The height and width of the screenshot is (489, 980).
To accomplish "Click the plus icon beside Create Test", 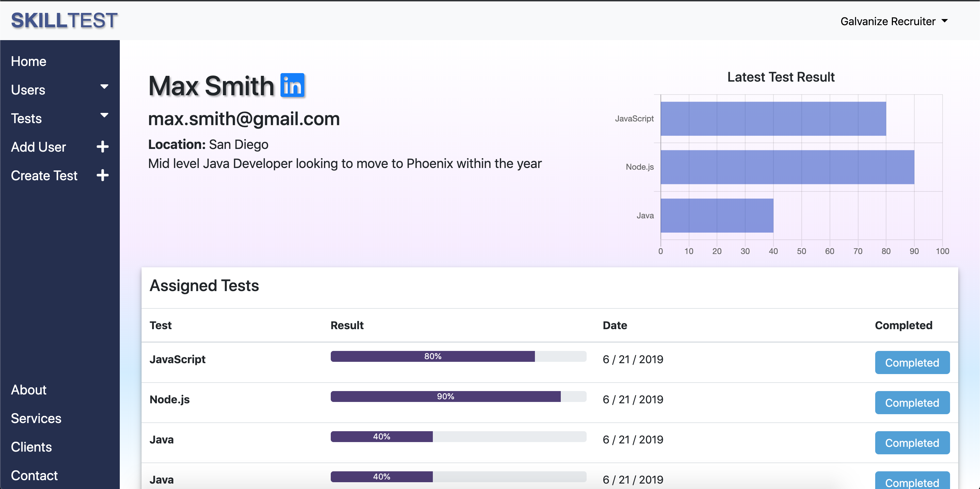I will 103,175.
